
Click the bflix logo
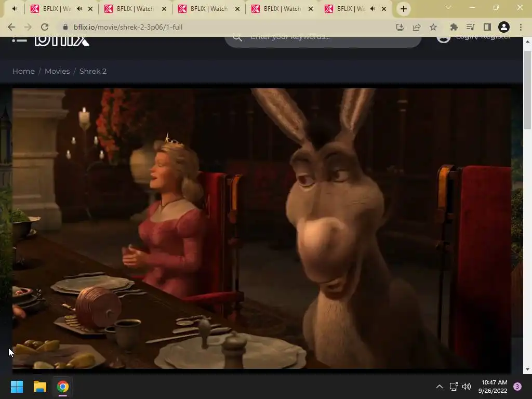(62, 41)
